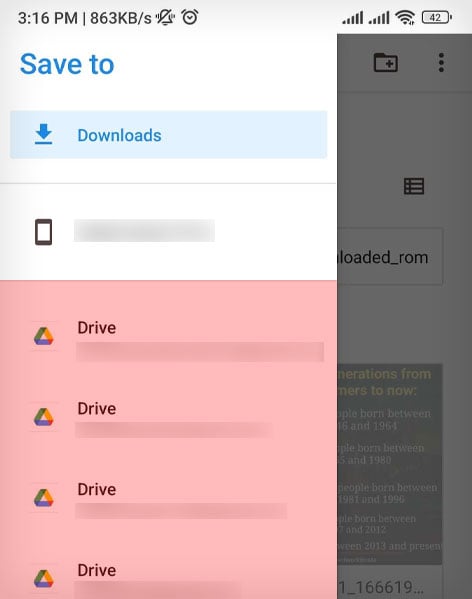Tap the first Drive logo icon
The width and height of the screenshot is (472, 599).
[44, 337]
